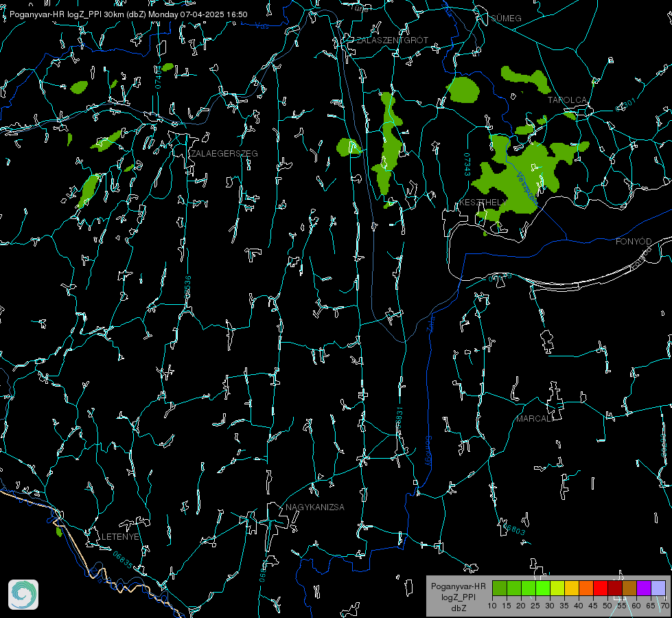Click the road number 06835 label
The height and width of the screenshot is (618, 672).
click(x=123, y=560)
